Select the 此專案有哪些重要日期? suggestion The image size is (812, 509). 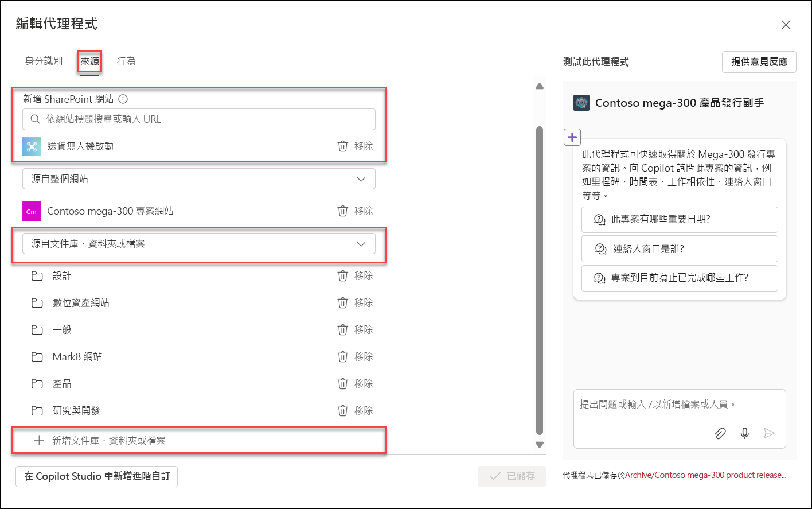pyautogui.click(x=680, y=220)
